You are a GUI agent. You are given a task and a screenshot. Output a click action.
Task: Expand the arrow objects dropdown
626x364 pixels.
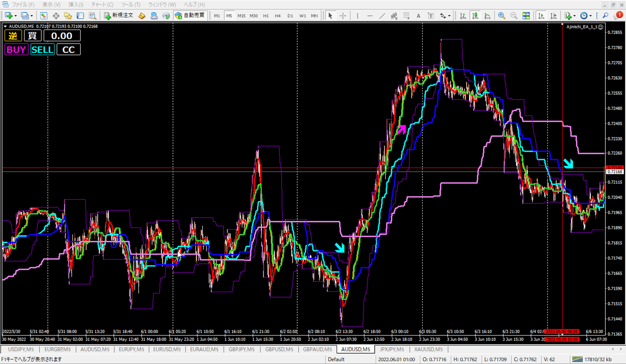click(449, 16)
